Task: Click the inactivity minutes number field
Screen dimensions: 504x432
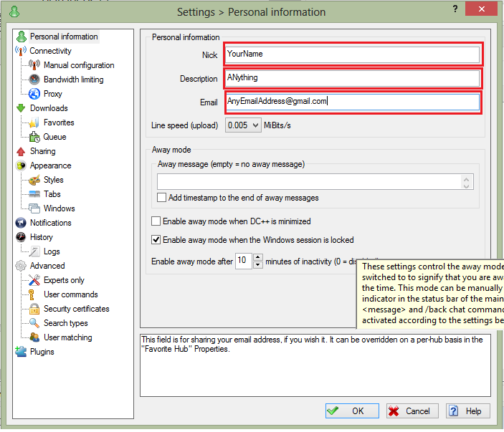Action: coord(244,261)
